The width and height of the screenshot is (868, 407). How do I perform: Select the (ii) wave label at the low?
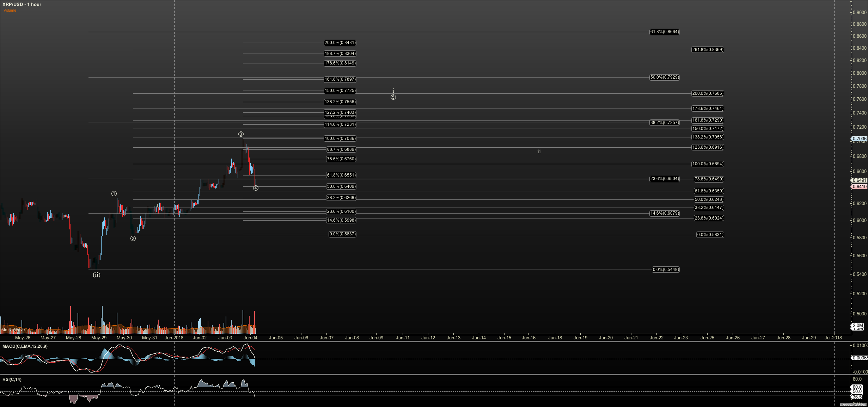tap(96, 275)
